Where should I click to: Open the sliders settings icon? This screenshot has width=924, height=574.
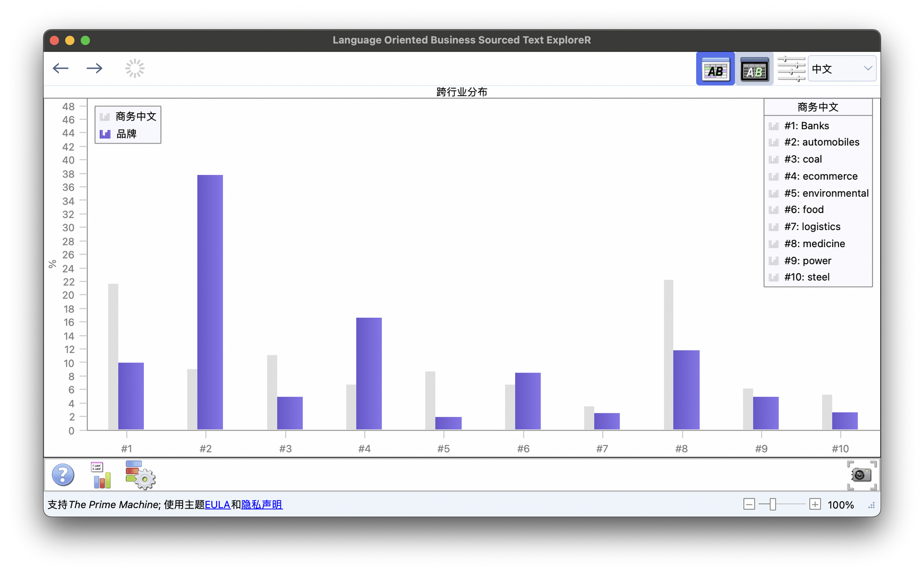point(791,69)
